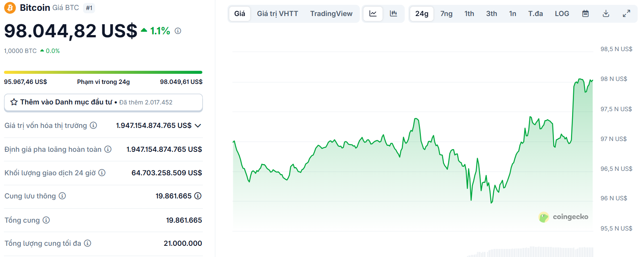Screen dimensions: 644x257
Task: Toggle LOG scale on chart
Action: [562, 14]
